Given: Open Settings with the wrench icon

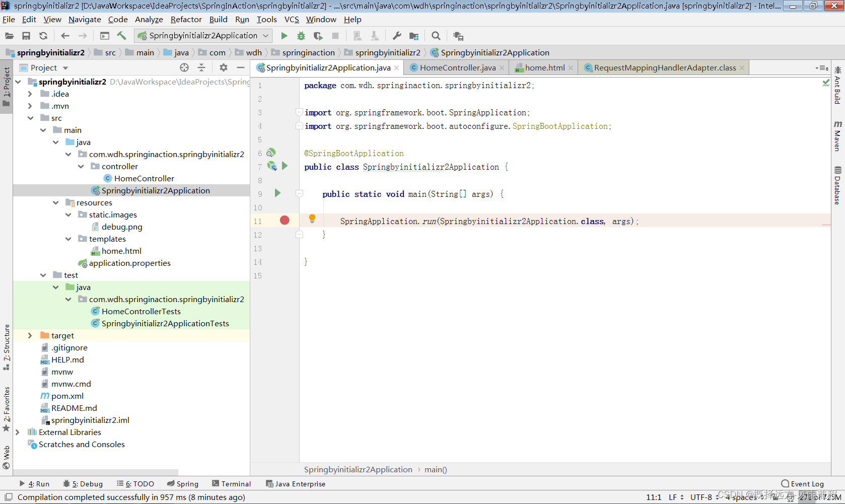Looking at the screenshot, I should [x=397, y=36].
